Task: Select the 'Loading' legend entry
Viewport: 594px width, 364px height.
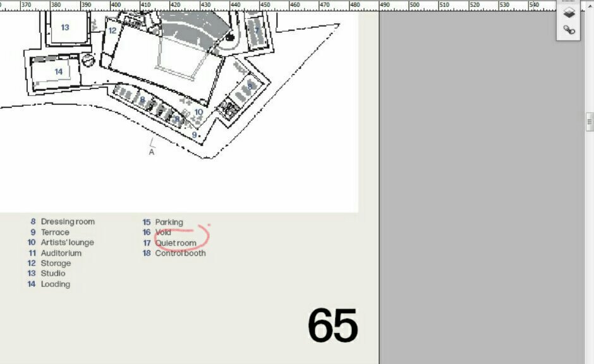Action: (x=56, y=284)
